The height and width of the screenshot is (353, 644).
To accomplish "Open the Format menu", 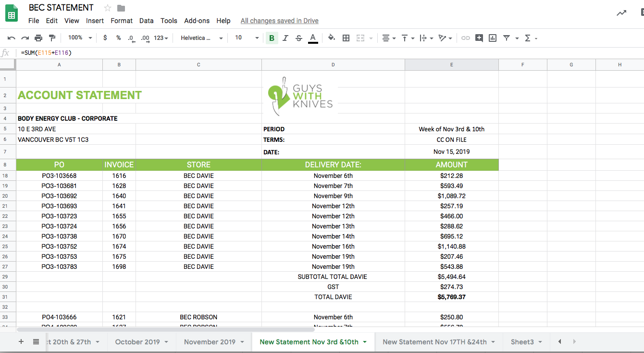I will 121,21.
